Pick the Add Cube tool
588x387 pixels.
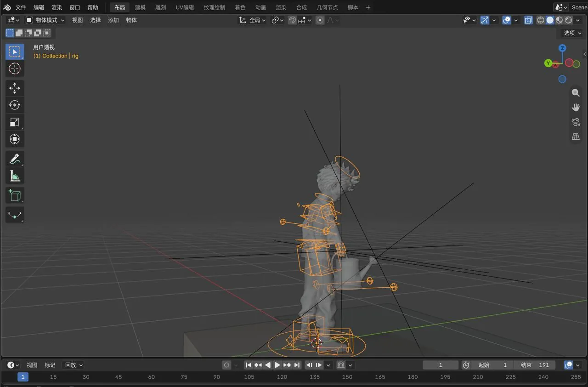(x=15, y=195)
